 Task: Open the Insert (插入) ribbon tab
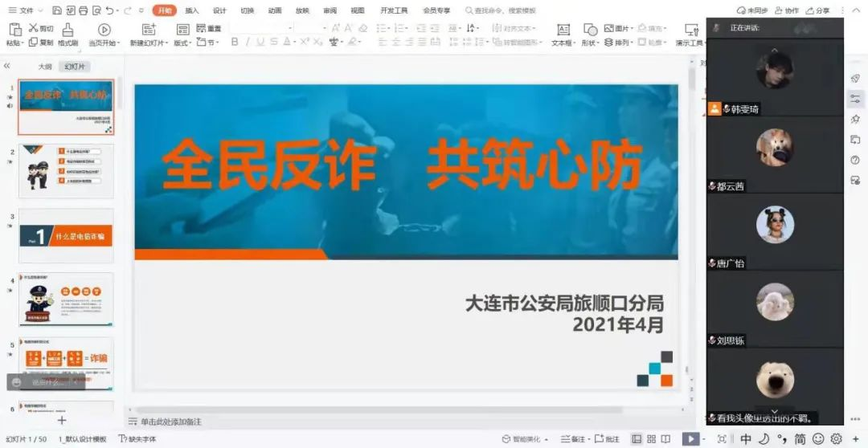click(x=192, y=10)
